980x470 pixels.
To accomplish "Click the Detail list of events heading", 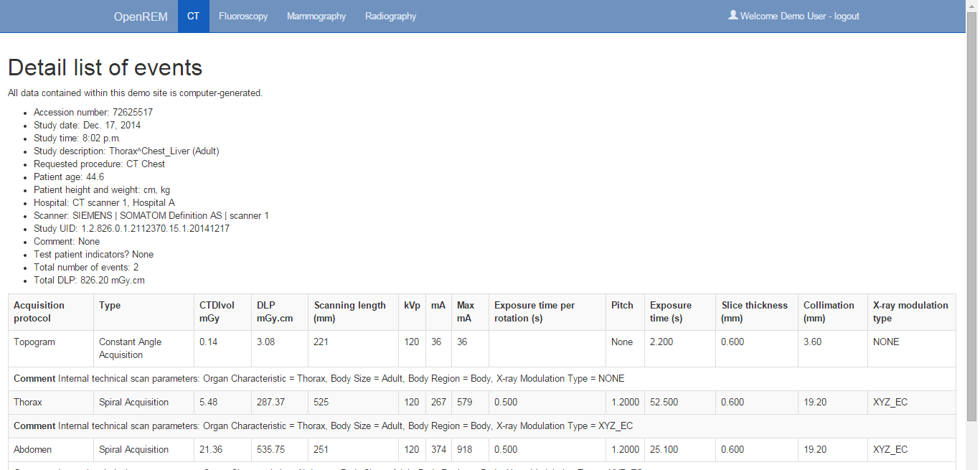I will click(105, 67).
